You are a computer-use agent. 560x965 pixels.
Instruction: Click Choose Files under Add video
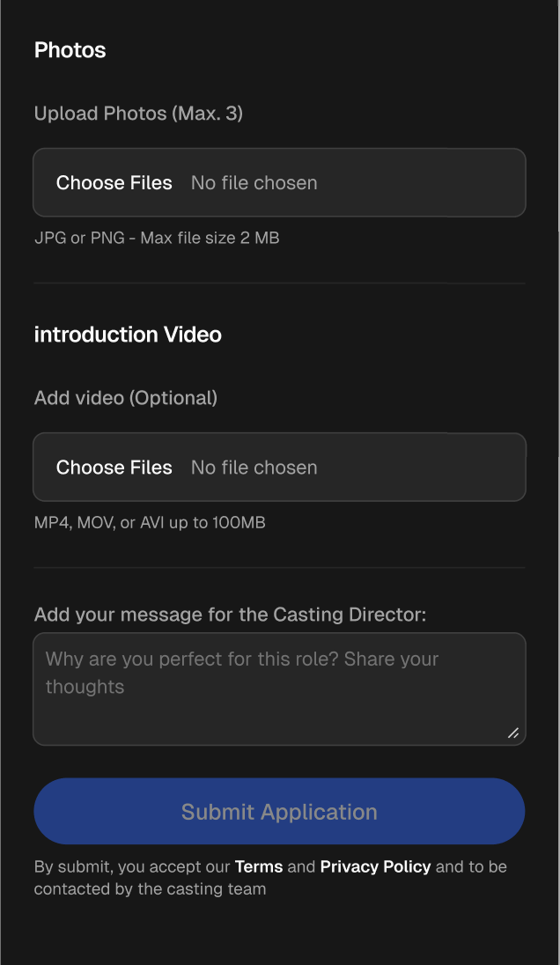114,468
